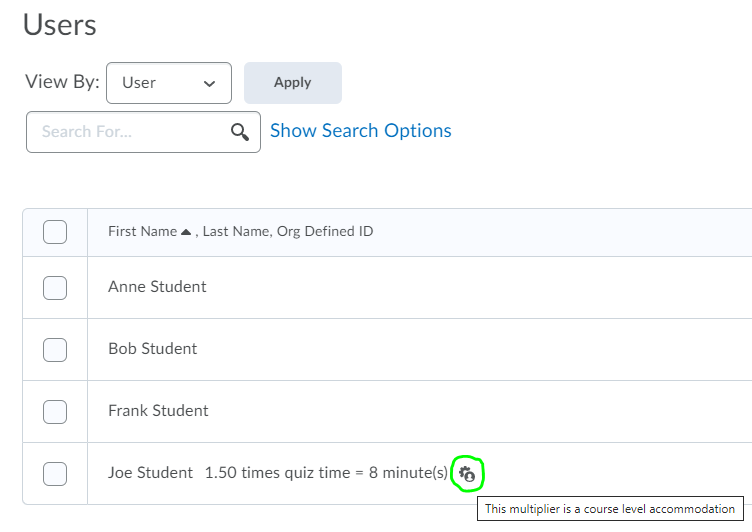Sort by Last Name column header

[x=235, y=231]
